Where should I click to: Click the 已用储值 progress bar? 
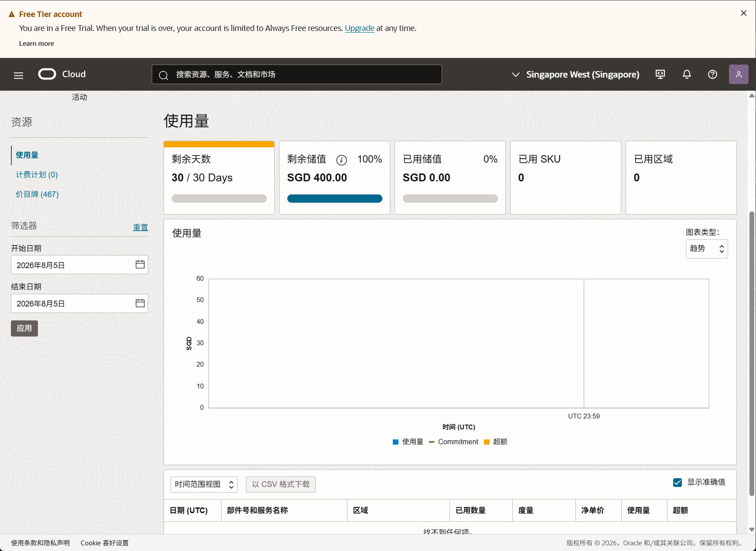(x=450, y=198)
